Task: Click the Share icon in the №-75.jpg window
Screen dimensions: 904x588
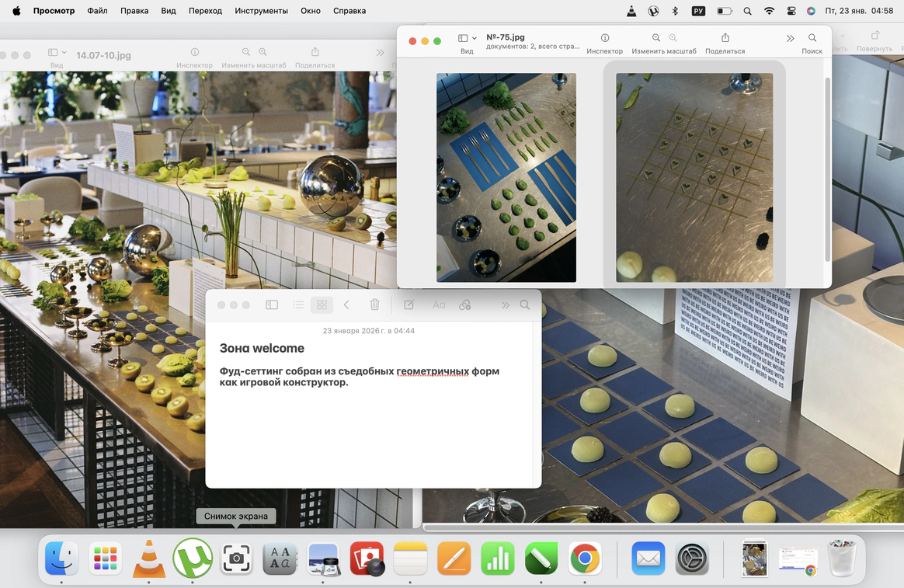Action: pos(725,38)
